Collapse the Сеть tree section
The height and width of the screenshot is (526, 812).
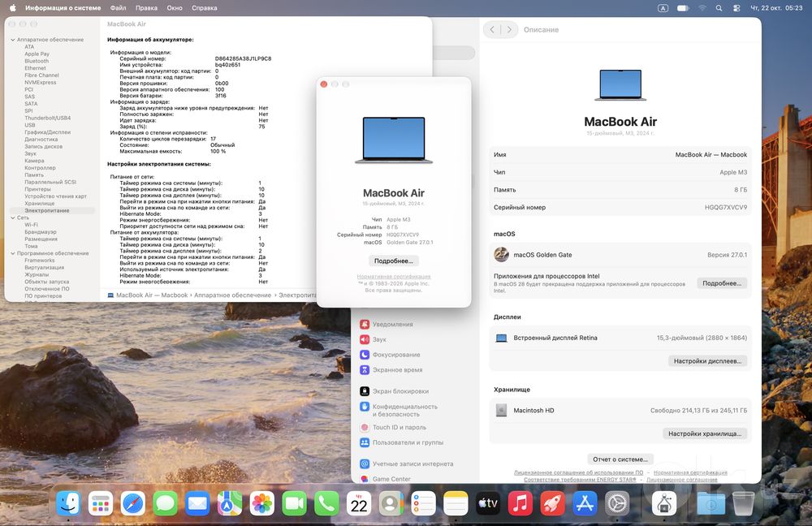[x=12, y=218]
